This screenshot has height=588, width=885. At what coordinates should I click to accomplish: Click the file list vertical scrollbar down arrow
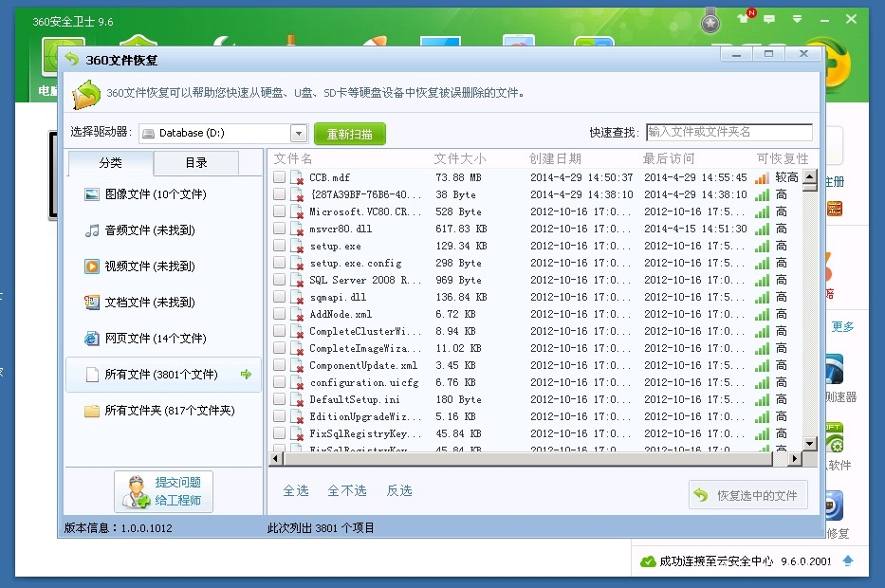(809, 443)
